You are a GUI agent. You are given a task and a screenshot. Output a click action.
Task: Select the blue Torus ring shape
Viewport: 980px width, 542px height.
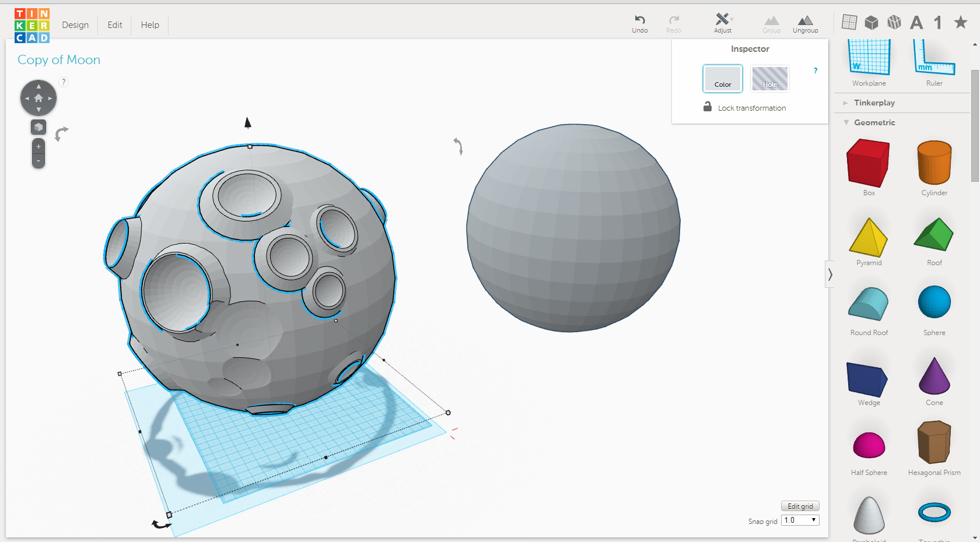tap(934, 512)
